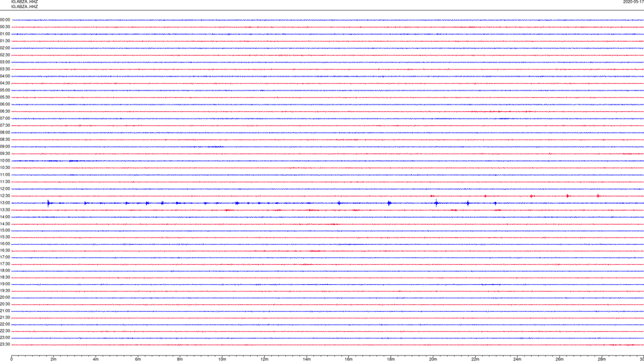Select the 12:30 time label
The height and width of the screenshot is (362, 644).
(x=5, y=196)
